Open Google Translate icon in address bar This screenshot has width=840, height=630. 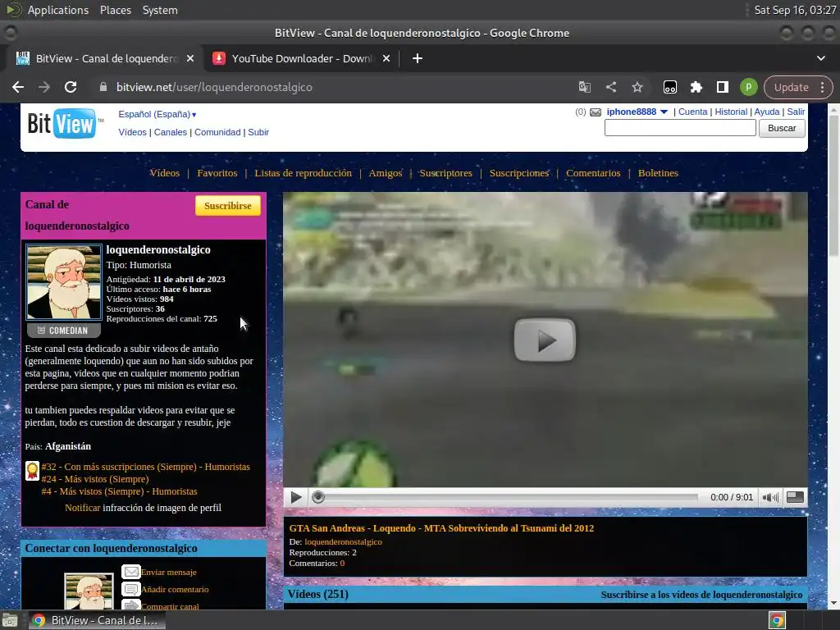tap(584, 87)
